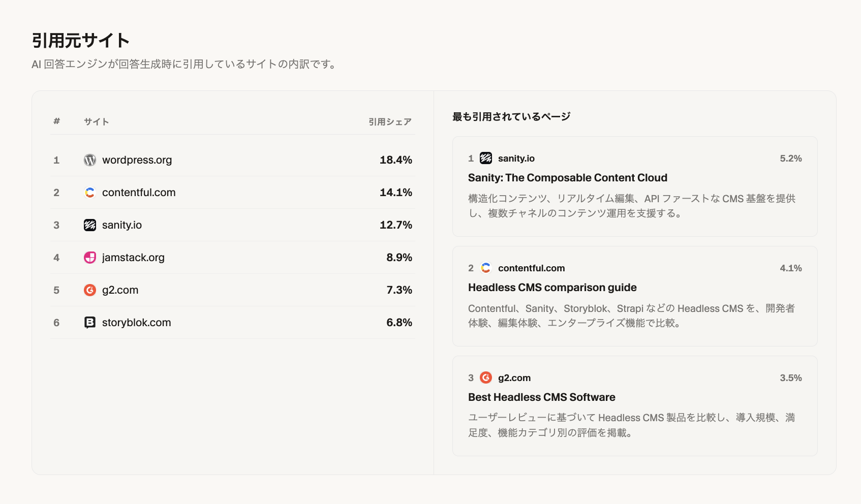Click Sanity icon in top cited pages
The width and height of the screenshot is (861, 504).
pyautogui.click(x=486, y=158)
